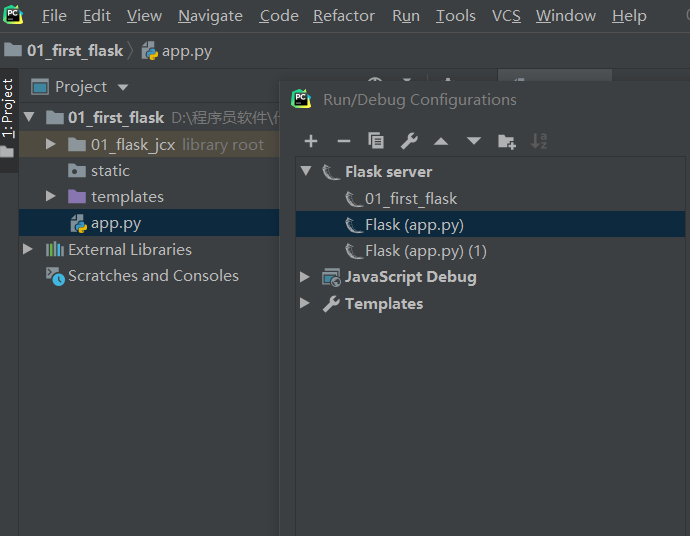690x536 pixels.
Task: Open the Refactor menu
Action: point(344,16)
